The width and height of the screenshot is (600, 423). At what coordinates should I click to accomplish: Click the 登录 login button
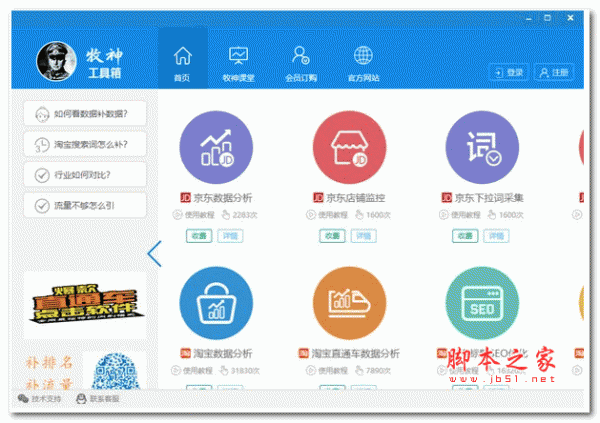(x=509, y=72)
